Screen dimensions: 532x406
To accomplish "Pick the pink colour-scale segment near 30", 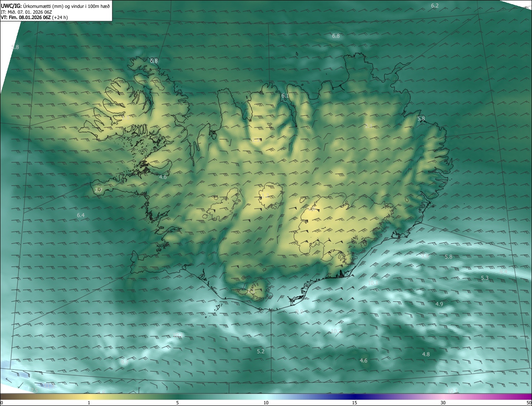I will coord(443,397).
